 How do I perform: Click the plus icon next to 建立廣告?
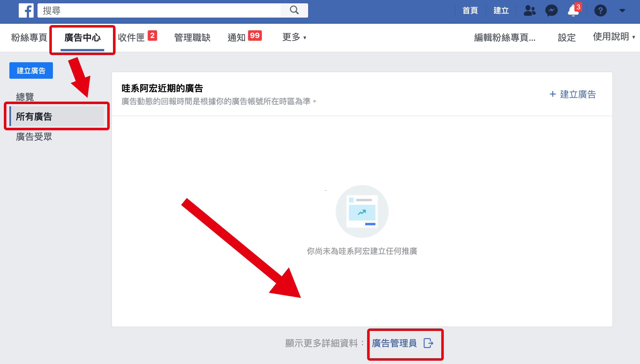(x=553, y=94)
